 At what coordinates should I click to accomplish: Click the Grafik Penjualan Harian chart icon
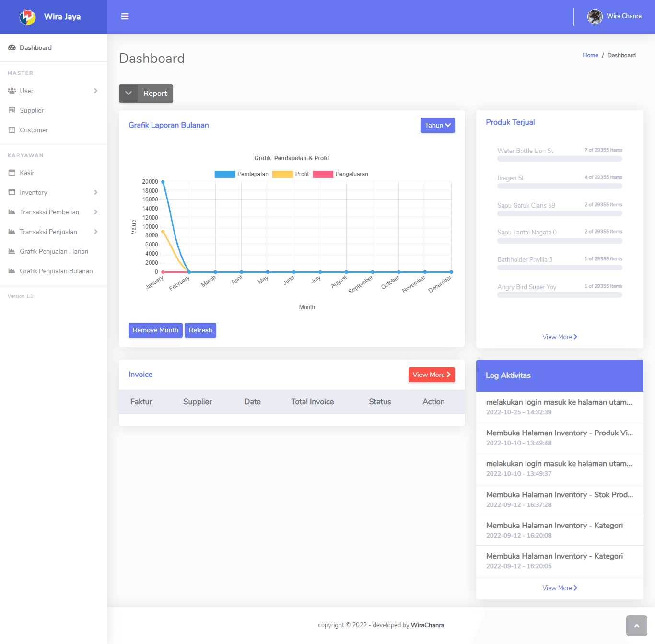click(12, 251)
